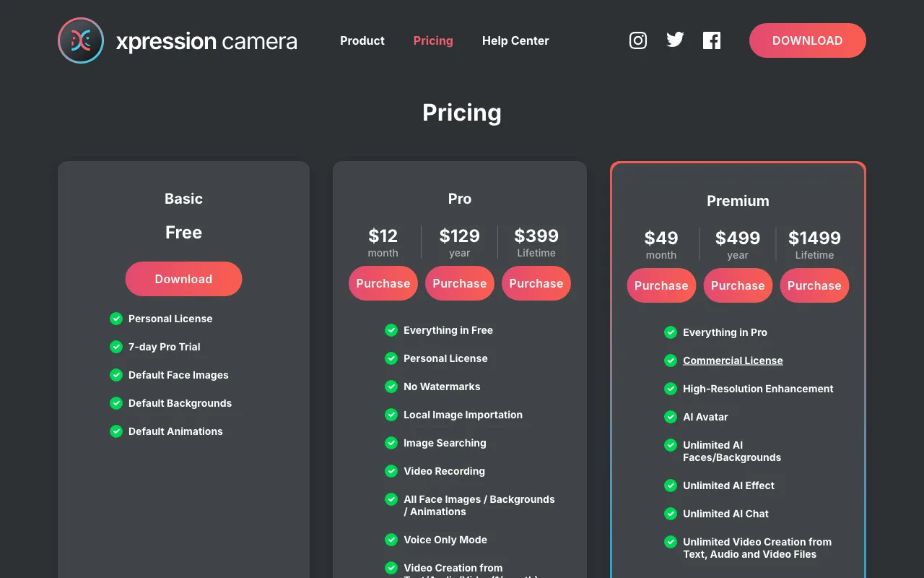Click the '$1499' price text
The width and height of the screenshot is (924, 578).
pos(814,238)
